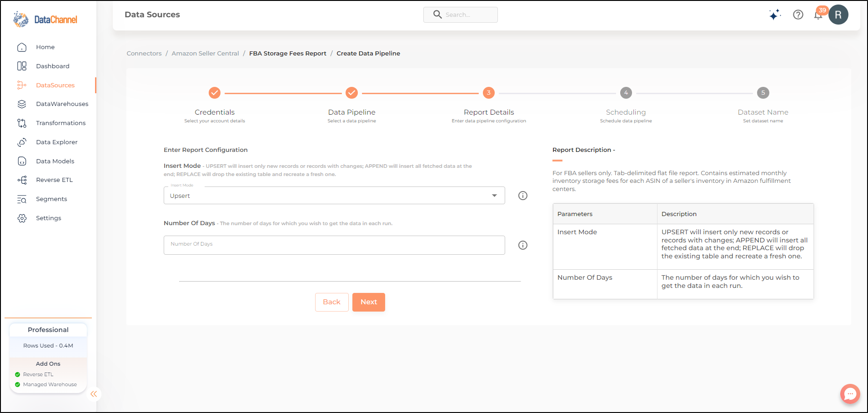Image resolution: width=868 pixels, height=413 pixels.
Task: Click into the top Search box
Action: click(461, 15)
